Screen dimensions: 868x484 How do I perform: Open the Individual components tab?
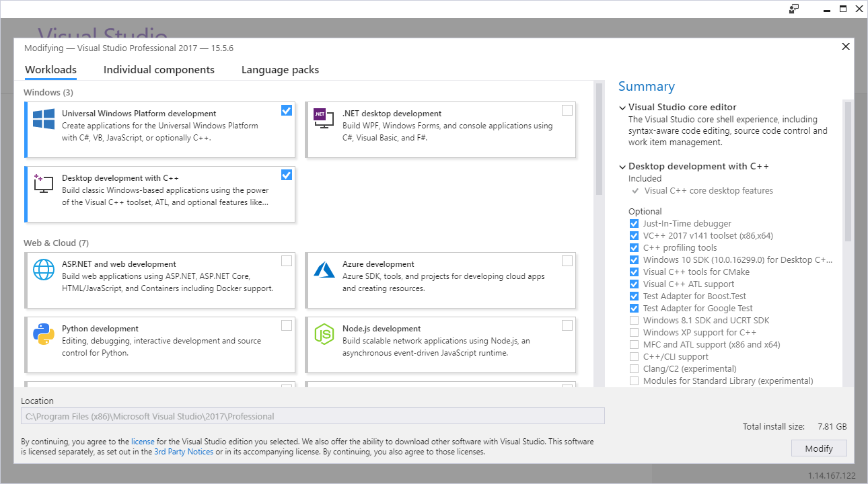point(159,70)
